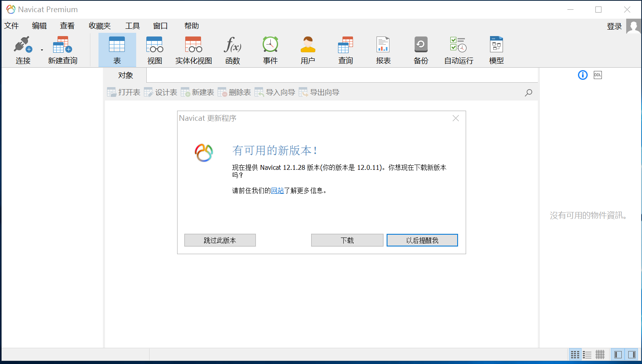The image size is (642, 364).
Task: Click the Navicat logo in dialog
Action: coord(204,153)
